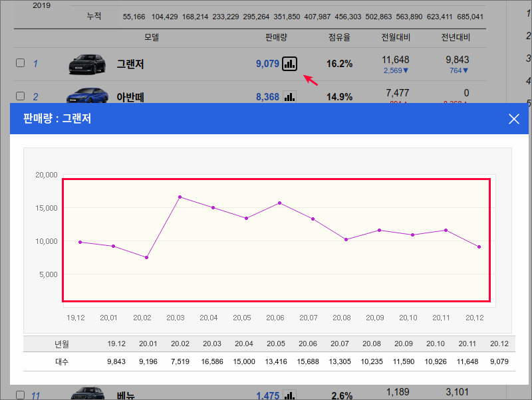Open the 그랜저 sales chart icon
The width and height of the screenshot is (532, 400).
click(289, 64)
